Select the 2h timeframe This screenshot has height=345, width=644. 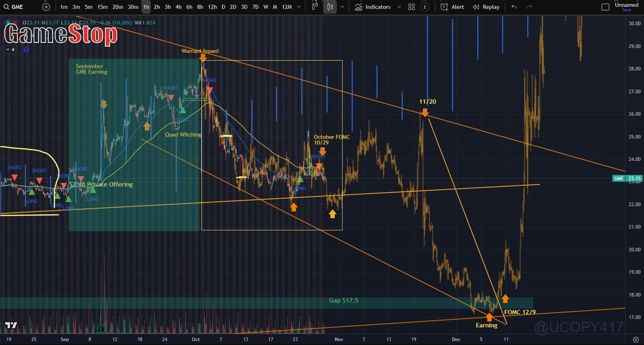click(157, 7)
